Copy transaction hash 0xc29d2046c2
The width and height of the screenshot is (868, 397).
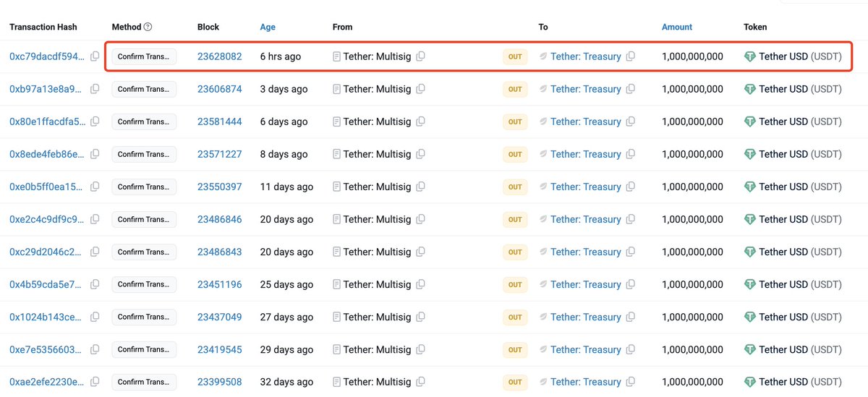pos(95,252)
